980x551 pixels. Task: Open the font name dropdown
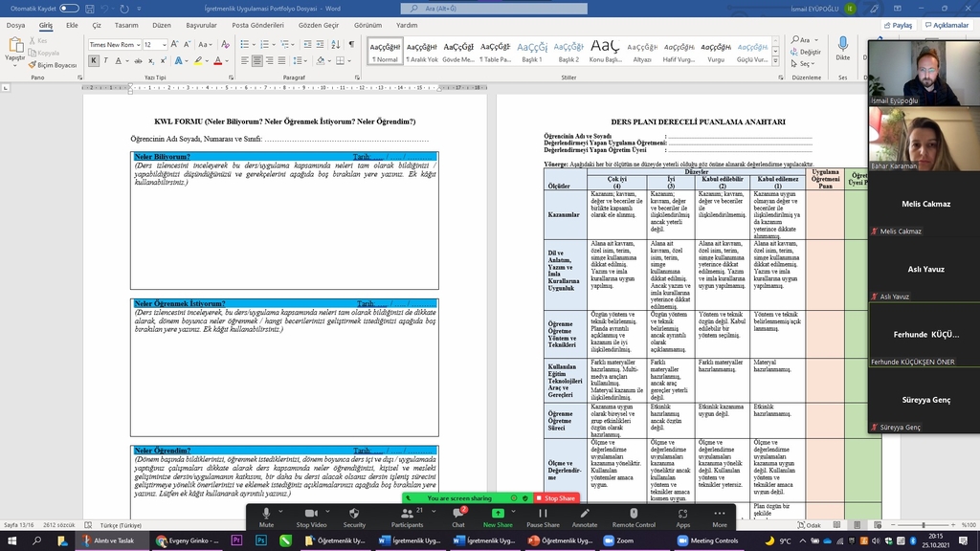point(138,45)
